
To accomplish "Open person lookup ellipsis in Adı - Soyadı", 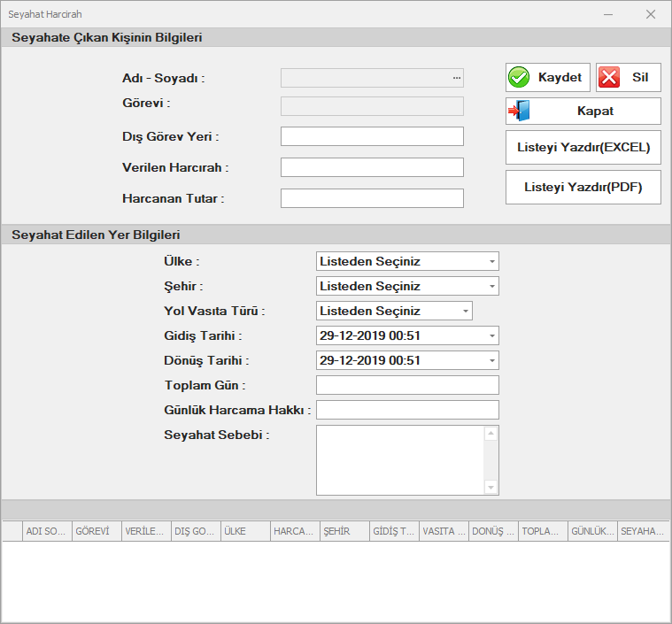I will coord(457,78).
